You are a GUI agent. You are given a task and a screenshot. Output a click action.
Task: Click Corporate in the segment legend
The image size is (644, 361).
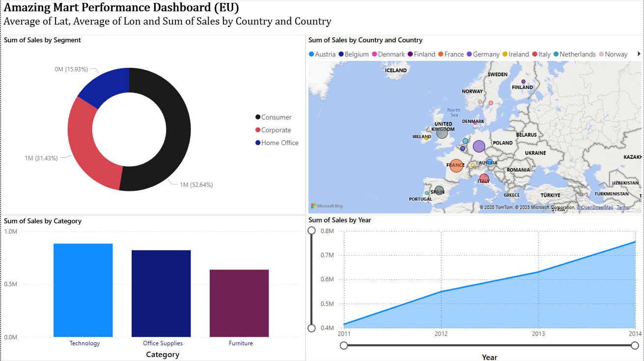tap(273, 130)
